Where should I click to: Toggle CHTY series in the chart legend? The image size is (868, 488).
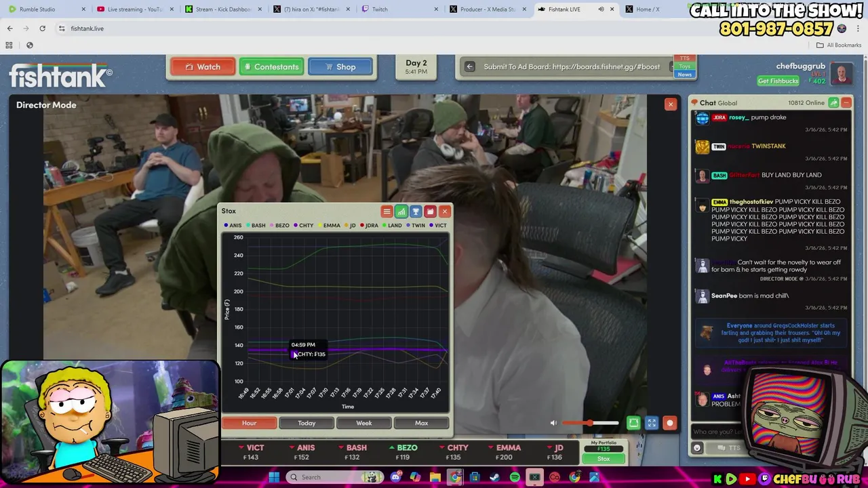pos(303,226)
